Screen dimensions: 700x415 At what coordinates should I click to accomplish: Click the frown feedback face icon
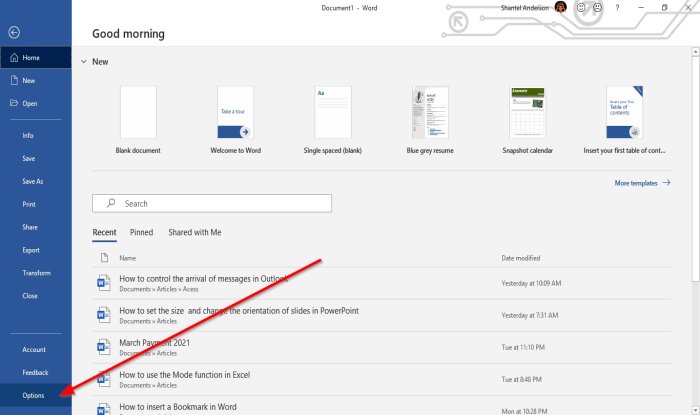click(x=597, y=8)
